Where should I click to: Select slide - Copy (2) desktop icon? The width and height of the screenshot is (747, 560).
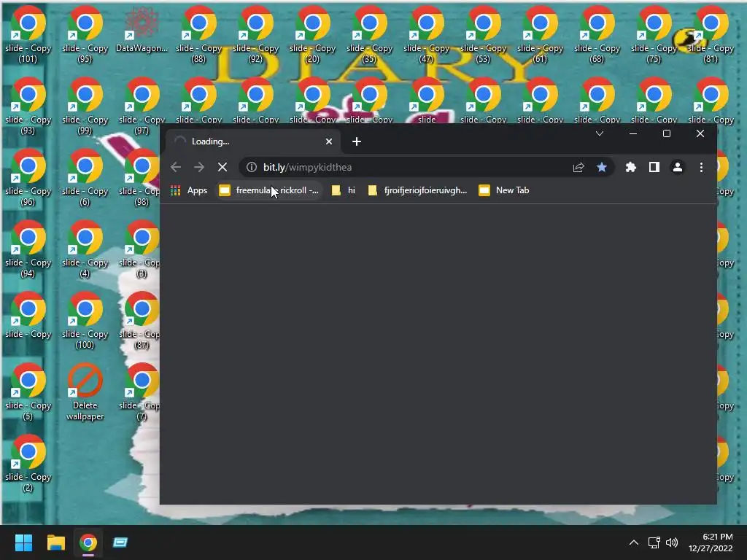coord(28,463)
